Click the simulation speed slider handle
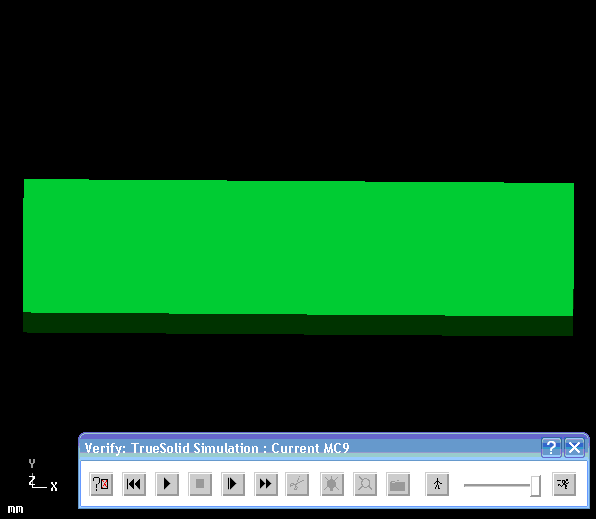 coord(536,486)
